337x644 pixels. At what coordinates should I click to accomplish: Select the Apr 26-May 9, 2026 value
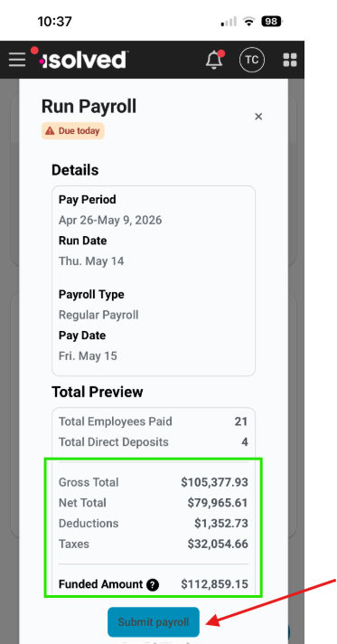pyautogui.click(x=110, y=220)
